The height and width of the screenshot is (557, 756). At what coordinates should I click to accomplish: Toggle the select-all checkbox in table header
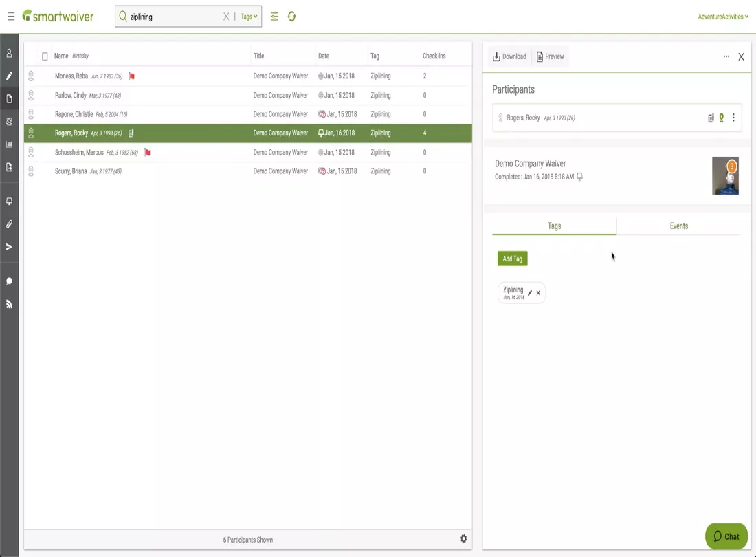(x=45, y=56)
